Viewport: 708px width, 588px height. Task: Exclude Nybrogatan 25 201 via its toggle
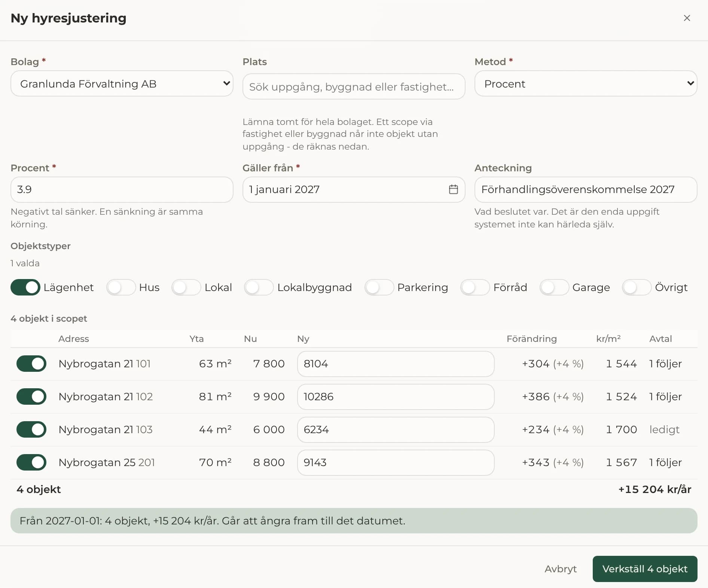[x=31, y=462]
